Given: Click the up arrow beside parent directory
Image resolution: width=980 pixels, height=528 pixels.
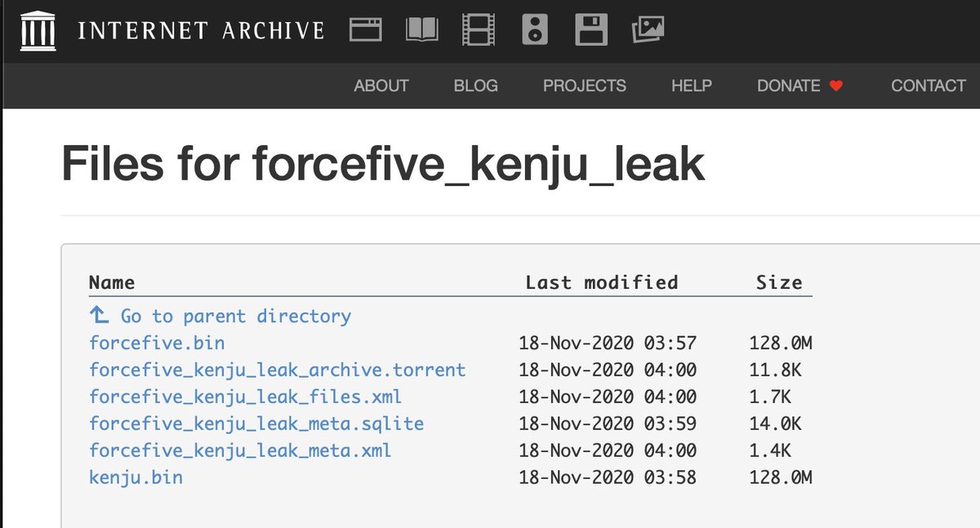Looking at the screenshot, I should pos(99,315).
